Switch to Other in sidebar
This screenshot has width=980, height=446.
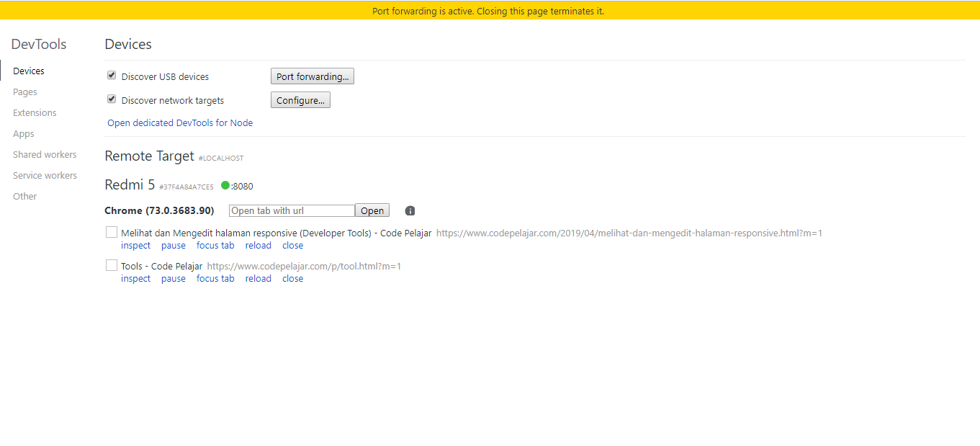tap(24, 196)
